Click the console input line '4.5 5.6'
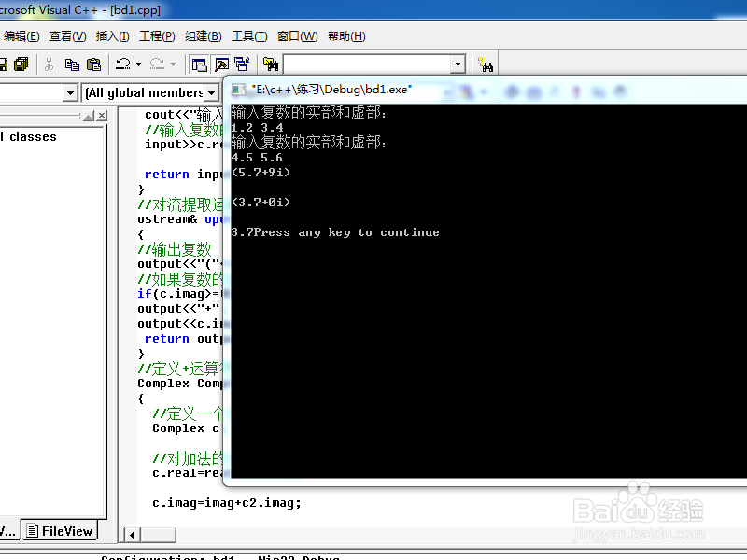The image size is (747, 560). point(258,158)
